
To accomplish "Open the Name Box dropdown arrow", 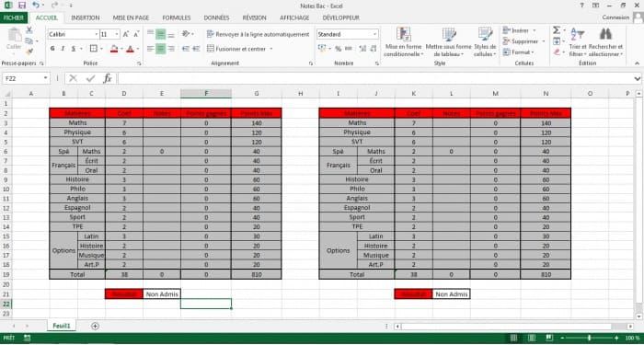I will click(45, 78).
